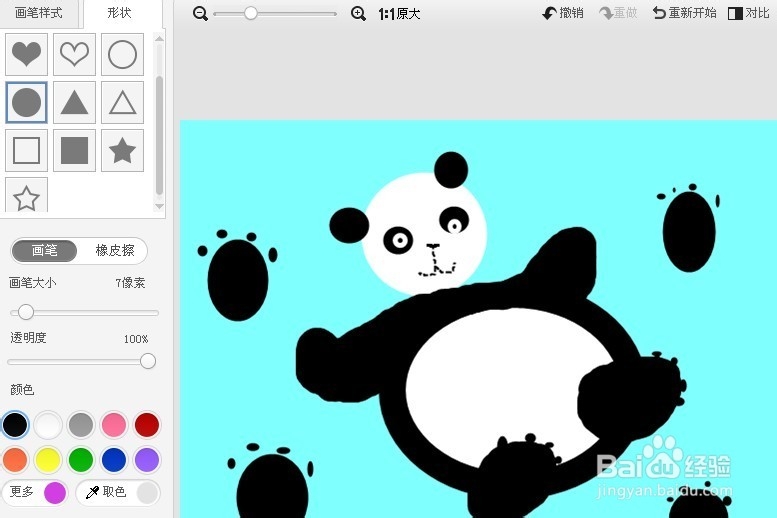
Task: Select the filled circle shape
Action: tap(26, 103)
